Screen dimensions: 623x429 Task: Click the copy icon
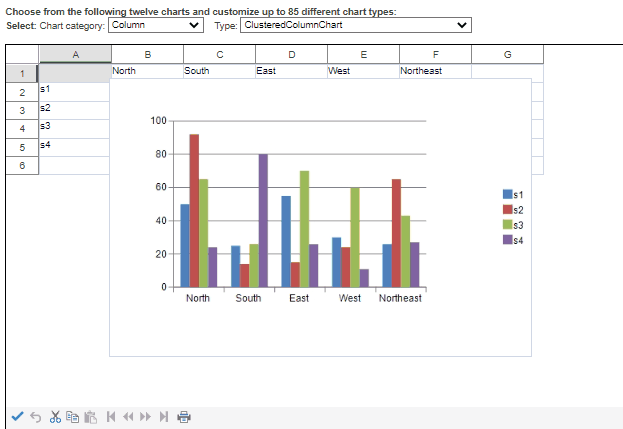coord(72,416)
